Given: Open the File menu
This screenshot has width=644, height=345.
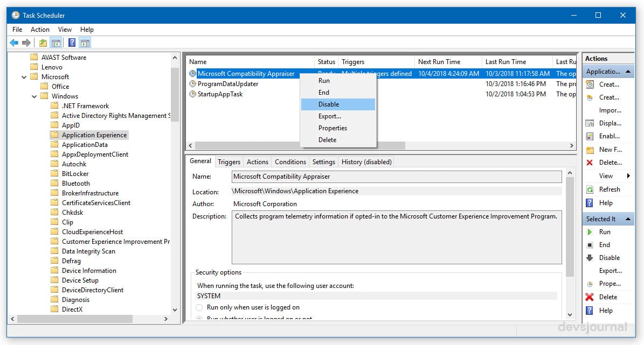Looking at the screenshot, I should click(17, 30).
